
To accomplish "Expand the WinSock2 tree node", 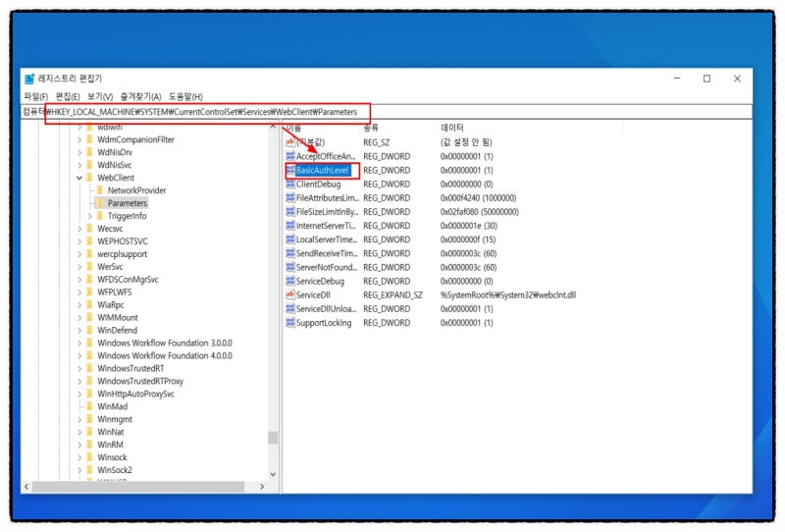I will click(x=79, y=470).
